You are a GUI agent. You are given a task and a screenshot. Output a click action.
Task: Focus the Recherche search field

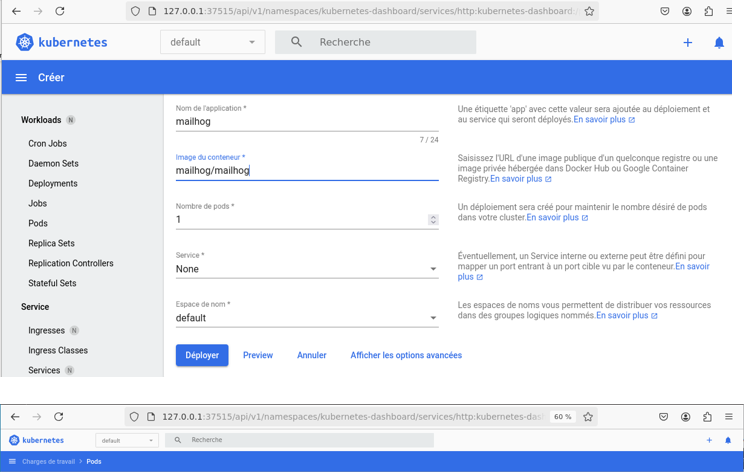click(390, 42)
